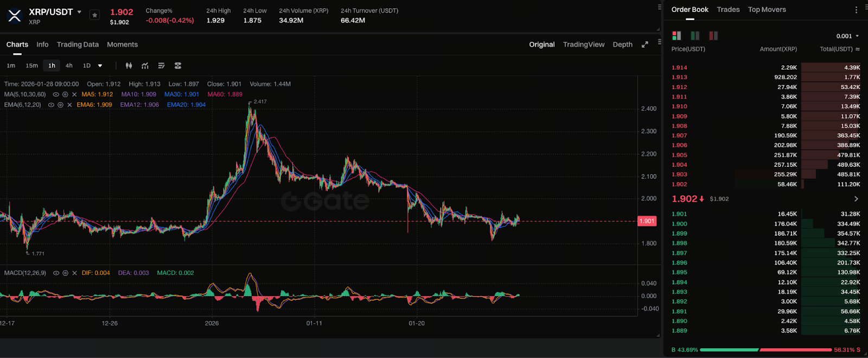Viewport: 868px width, 358px height.
Task: Expand more timeframes dropdown arrow
Action: coord(100,66)
